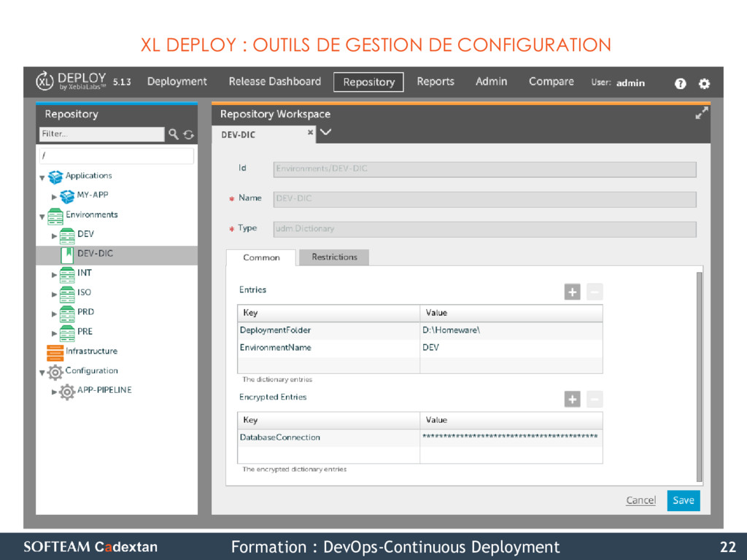Open the help question mark icon

pos(681,84)
